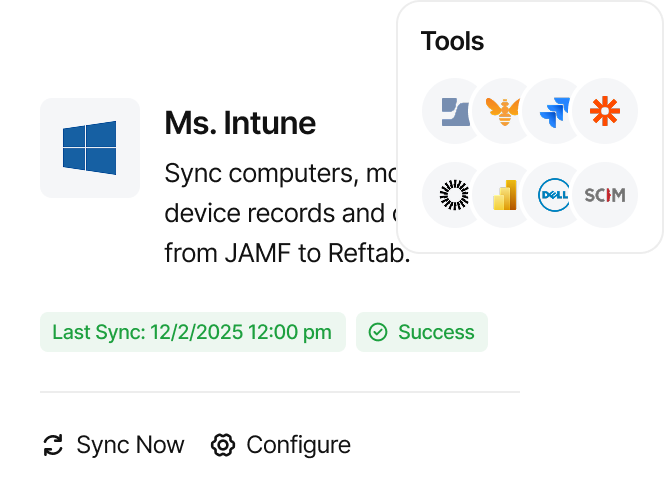664x498 pixels.
Task: Click the Success status badge
Action: click(x=422, y=332)
